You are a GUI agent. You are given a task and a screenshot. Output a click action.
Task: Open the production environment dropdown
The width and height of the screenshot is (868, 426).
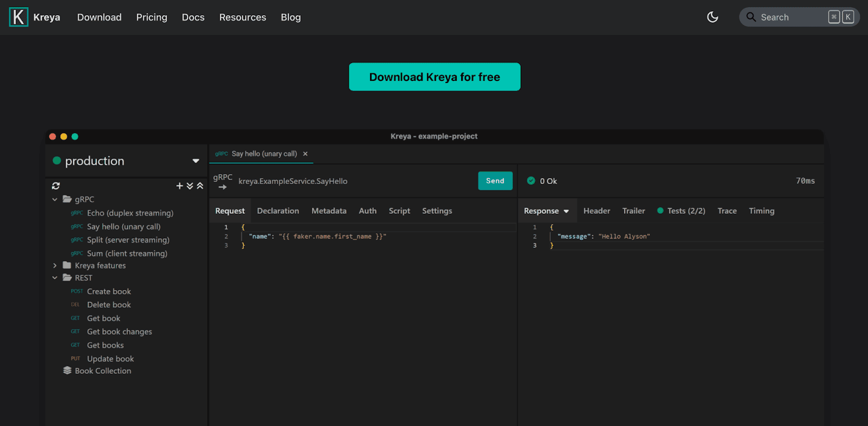[x=196, y=161]
